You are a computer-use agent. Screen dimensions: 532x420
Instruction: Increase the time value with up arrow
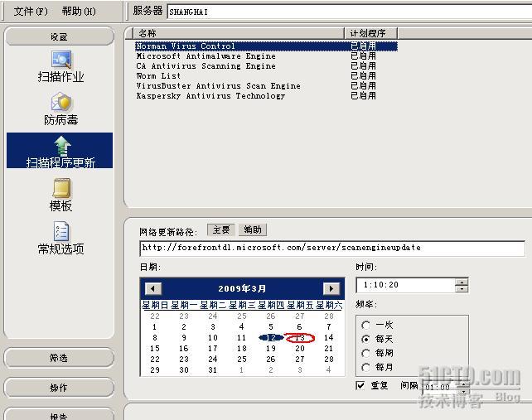coord(462,282)
